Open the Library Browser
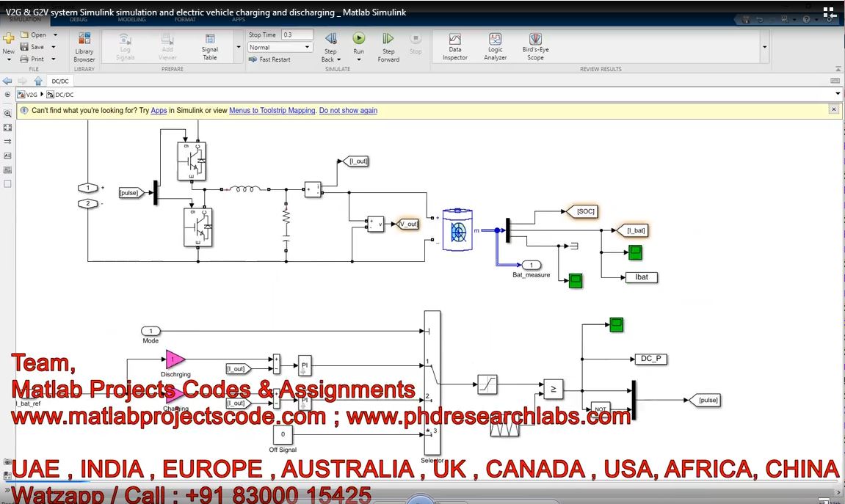 coord(84,47)
